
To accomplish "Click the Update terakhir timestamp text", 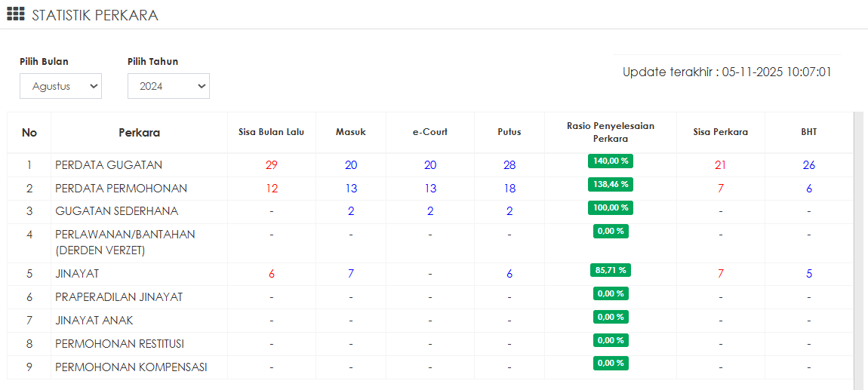I will 726,72.
